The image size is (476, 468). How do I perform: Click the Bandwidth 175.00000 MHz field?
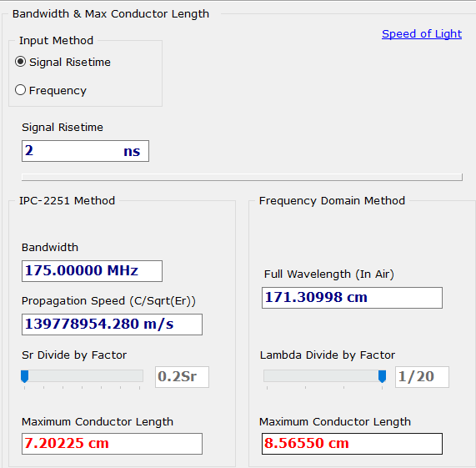92,271
